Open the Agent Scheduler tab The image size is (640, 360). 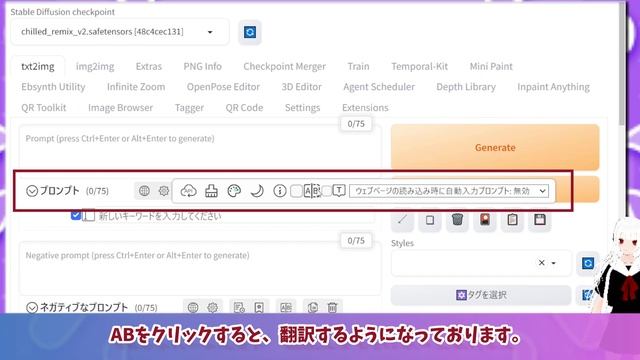point(379,87)
